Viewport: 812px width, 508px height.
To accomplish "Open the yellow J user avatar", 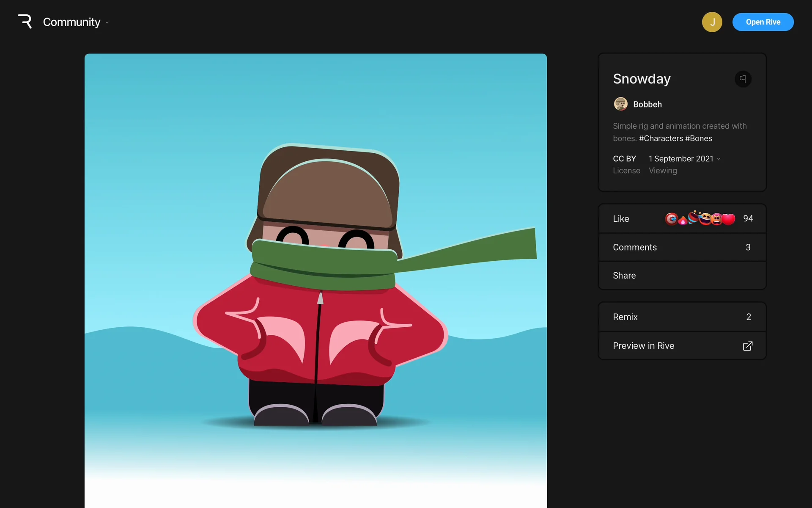I will (712, 22).
